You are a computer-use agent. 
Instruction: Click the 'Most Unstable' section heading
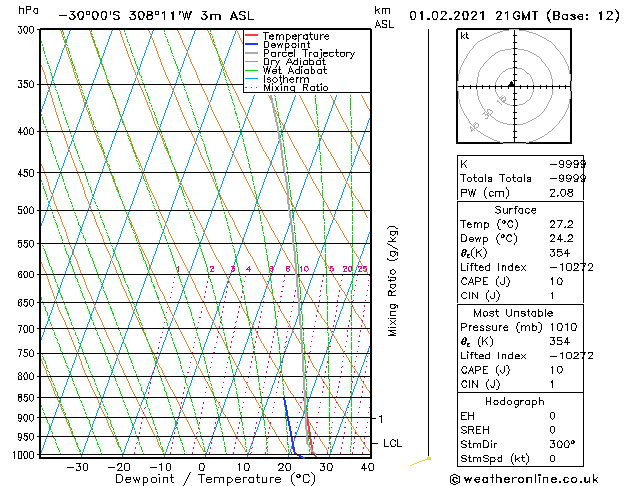[x=513, y=313]
